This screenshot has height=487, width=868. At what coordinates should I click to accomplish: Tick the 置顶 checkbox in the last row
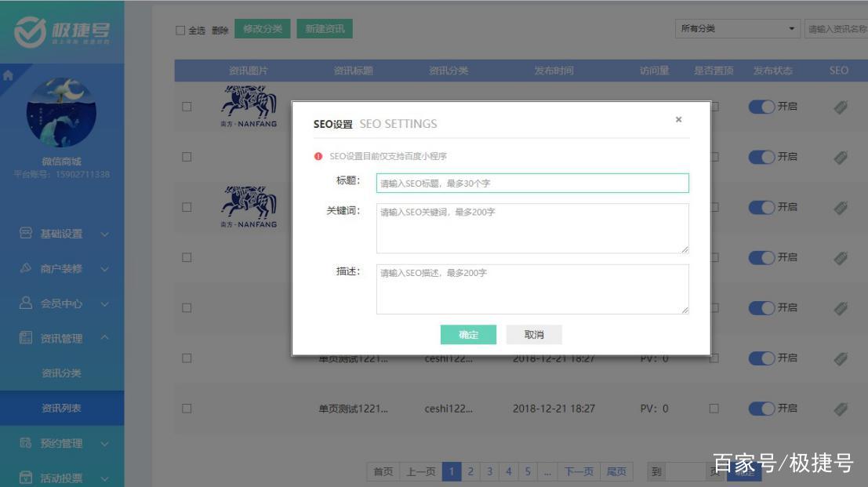click(714, 409)
